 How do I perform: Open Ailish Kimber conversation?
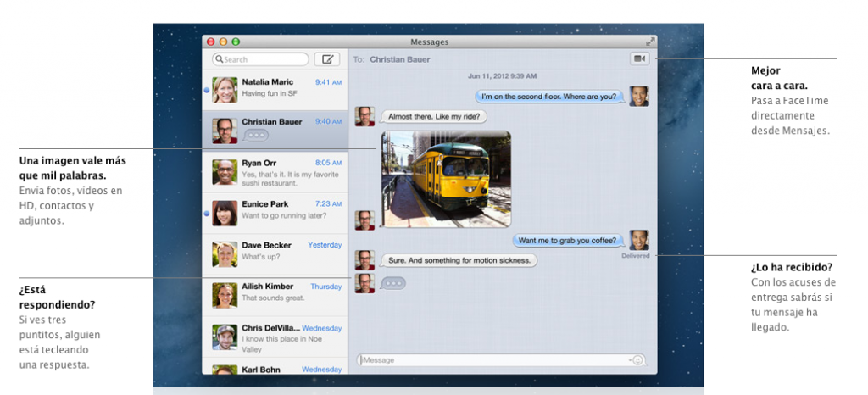(275, 296)
